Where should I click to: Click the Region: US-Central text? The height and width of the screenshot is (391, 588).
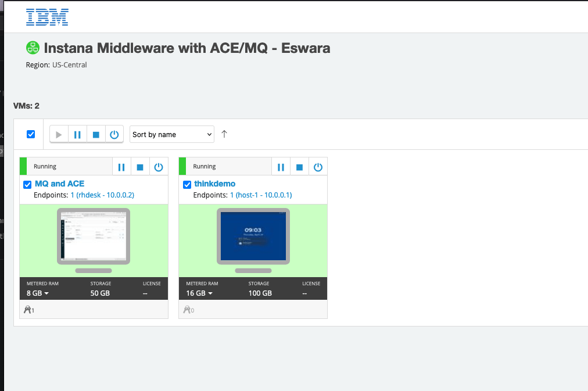click(x=56, y=65)
